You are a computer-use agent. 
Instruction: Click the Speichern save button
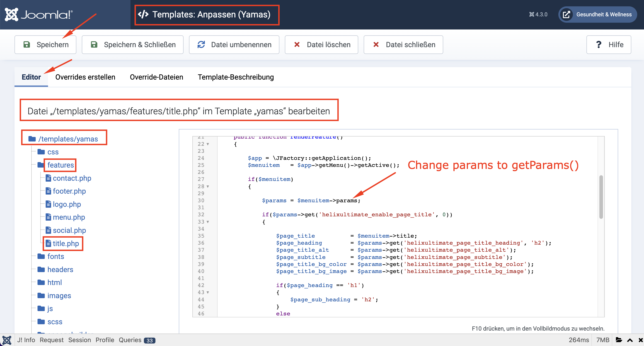(x=46, y=44)
